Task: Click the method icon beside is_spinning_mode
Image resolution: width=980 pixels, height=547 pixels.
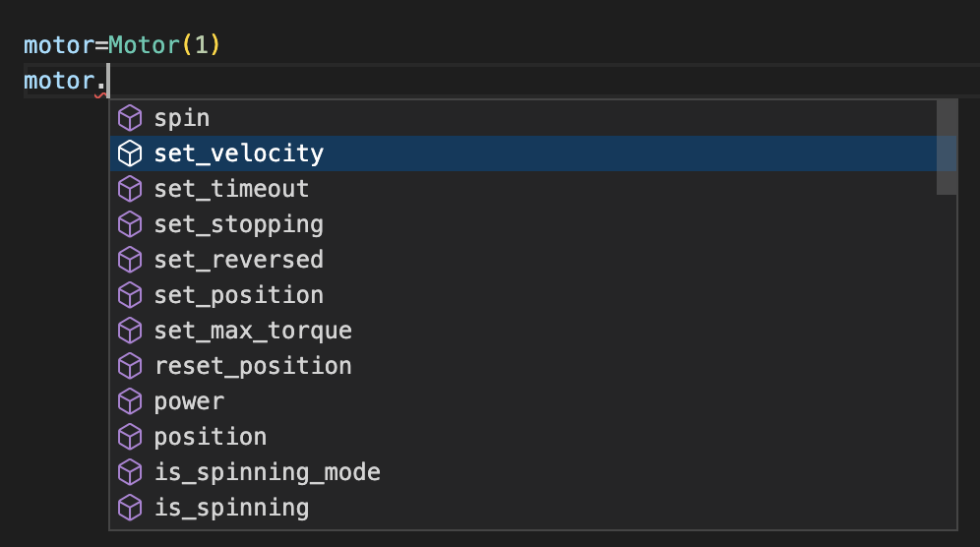Action: pos(130,472)
